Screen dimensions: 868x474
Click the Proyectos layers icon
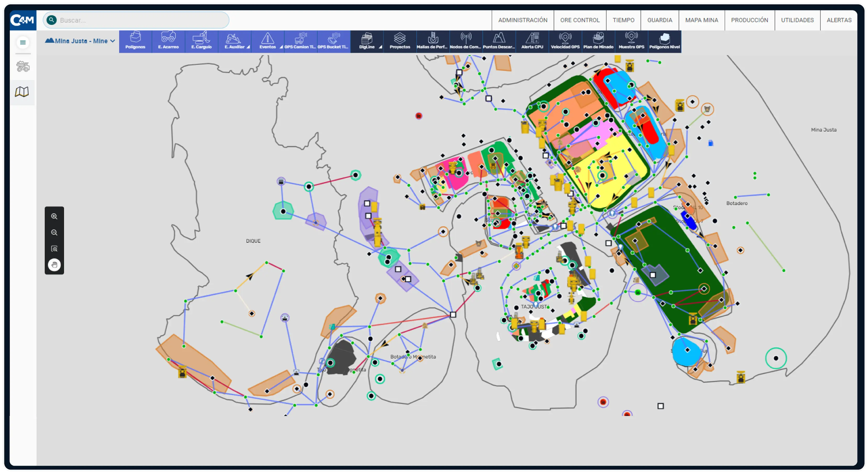[x=400, y=38]
